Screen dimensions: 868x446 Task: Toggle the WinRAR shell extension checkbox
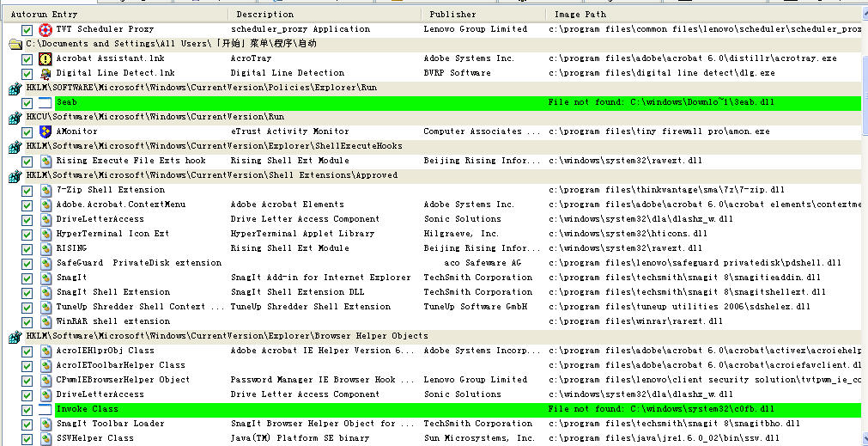coord(27,322)
